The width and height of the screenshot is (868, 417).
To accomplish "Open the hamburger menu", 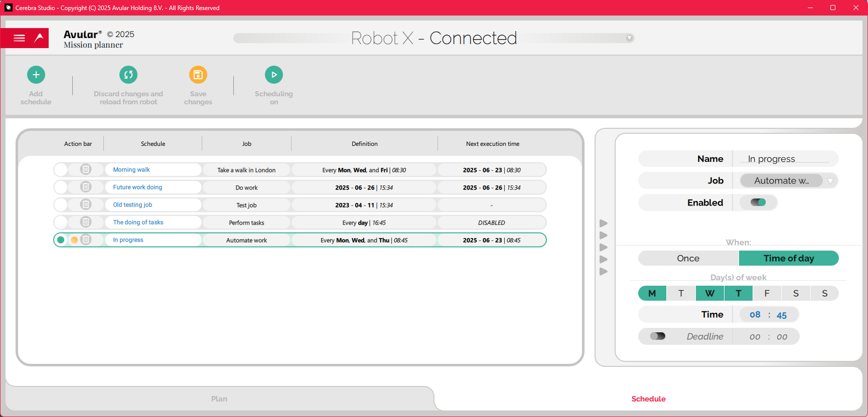I will (x=19, y=38).
